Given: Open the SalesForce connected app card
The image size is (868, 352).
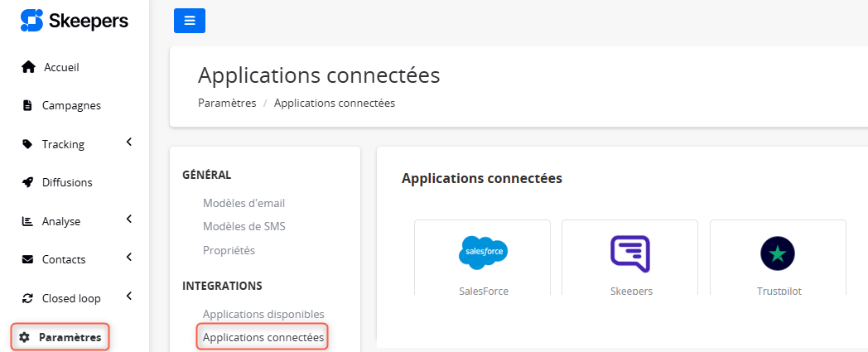Looking at the screenshot, I should click(x=483, y=258).
